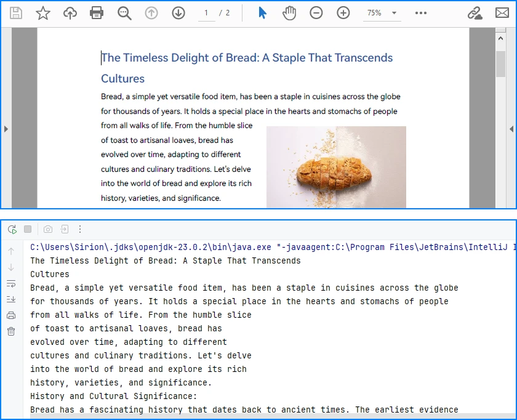Image resolution: width=517 pixels, height=420 pixels.
Task: Save the PDF using the floppy disk icon
Action: coord(16,12)
